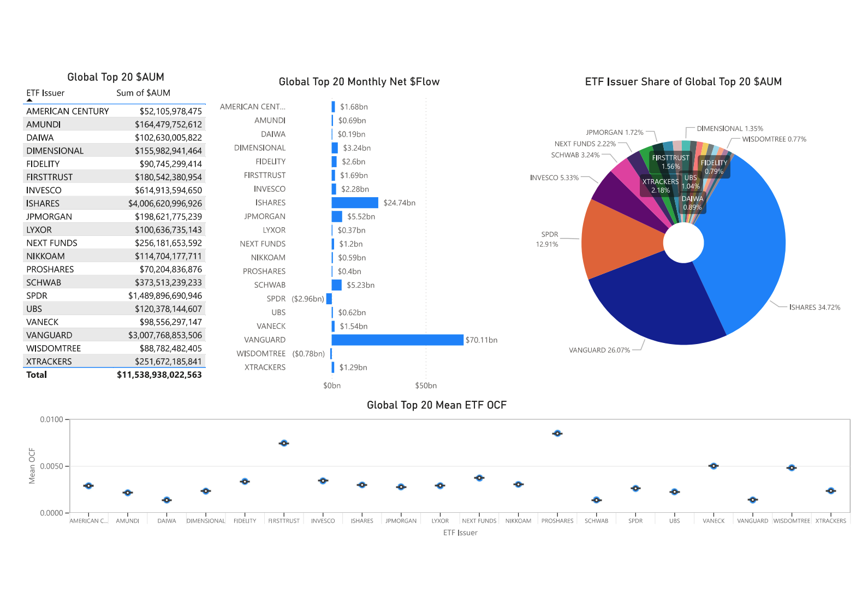Select the SCHWAB $5.23bn bar

pyautogui.click(x=337, y=285)
